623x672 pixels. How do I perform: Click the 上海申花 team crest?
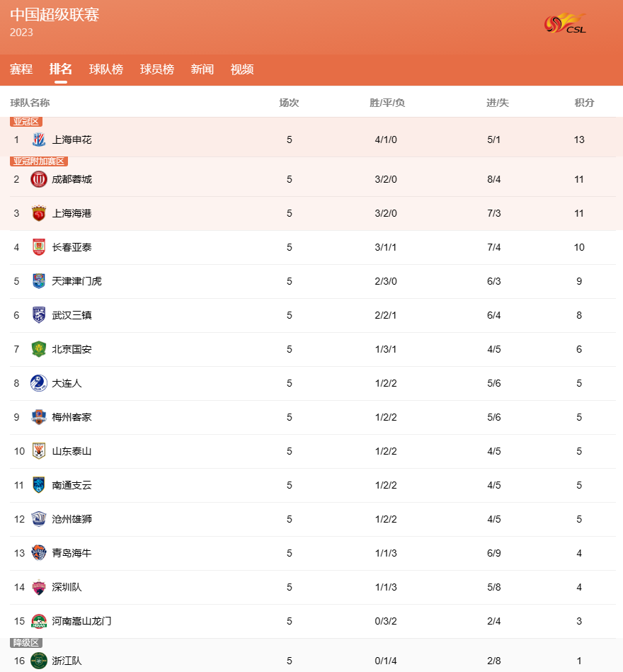coord(38,139)
